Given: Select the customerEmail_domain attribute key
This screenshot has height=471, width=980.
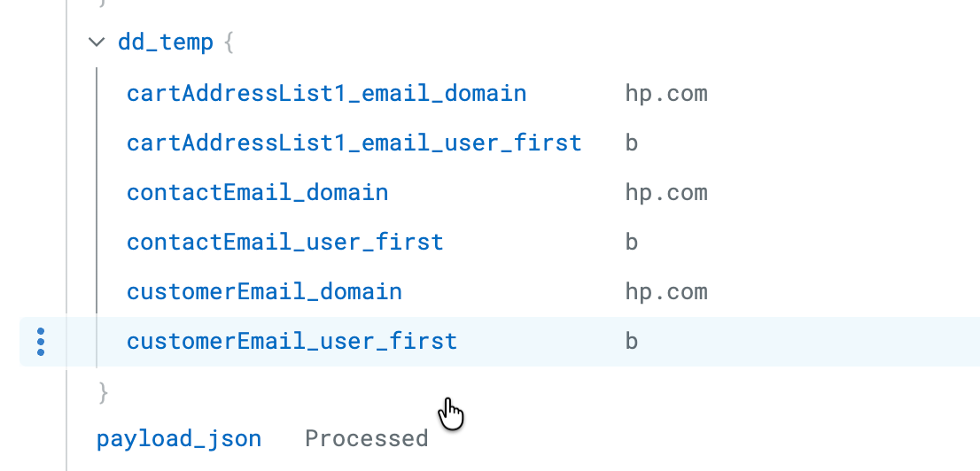Looking at the screenshot, I should click(264, 291).
